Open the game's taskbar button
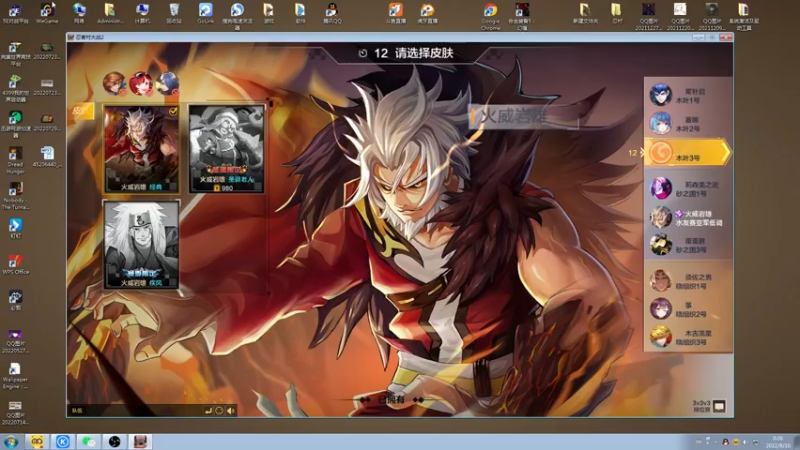This screenshot has height=450, width=800. [x=140, y=441]
